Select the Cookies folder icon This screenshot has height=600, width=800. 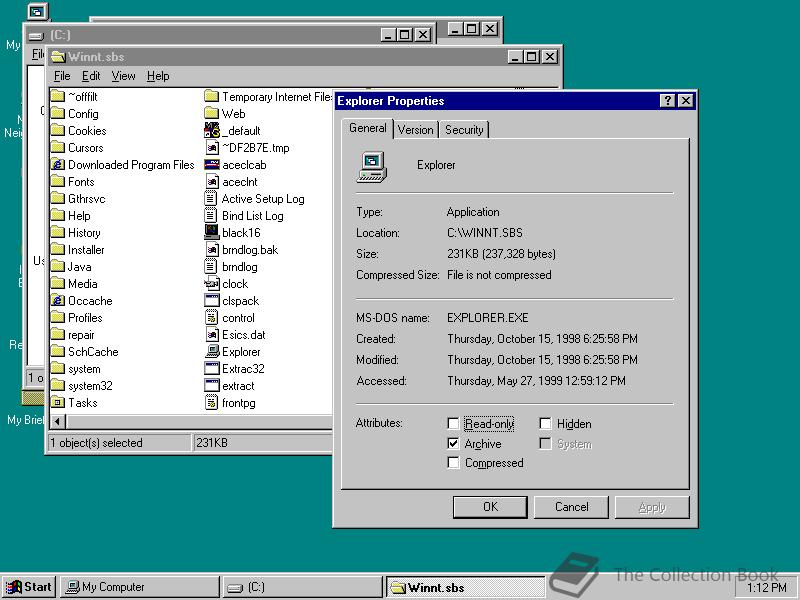[58, 131]
